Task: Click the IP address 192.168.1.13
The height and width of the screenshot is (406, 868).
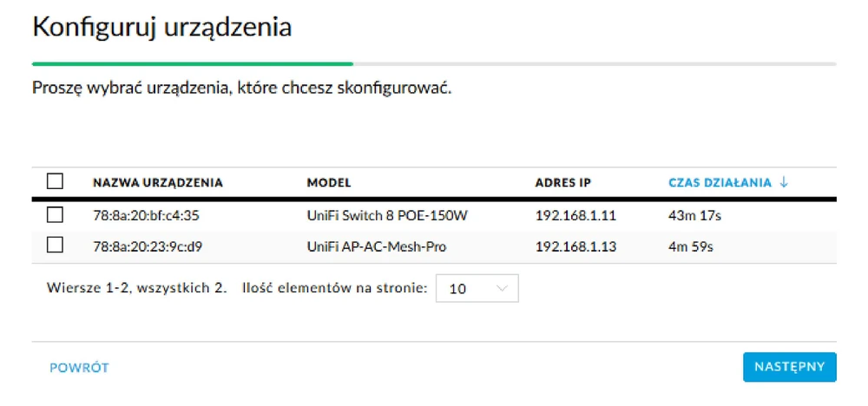Action: pyautogui.click(x=575, y=246)
